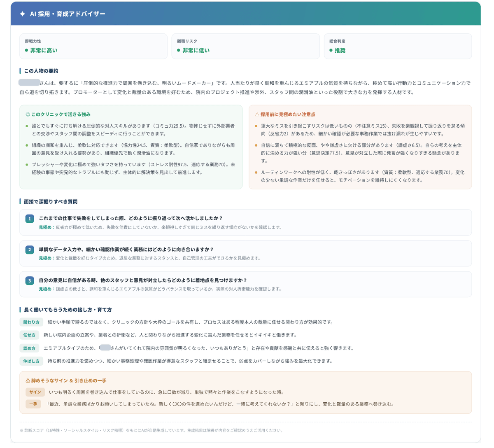Click the AI 採用・育成アドバイザー header title
The image size is (494, 448).
68,14
